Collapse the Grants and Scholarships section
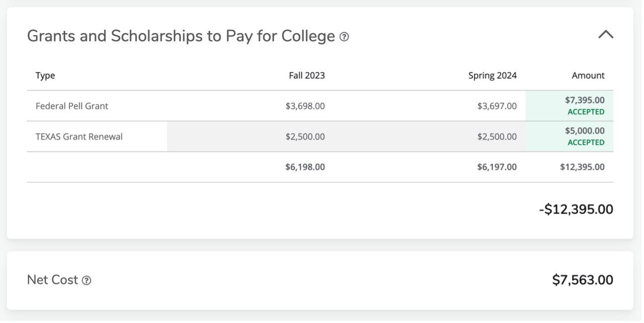Screen dimensions: 644x323 (x=606, y=35)
